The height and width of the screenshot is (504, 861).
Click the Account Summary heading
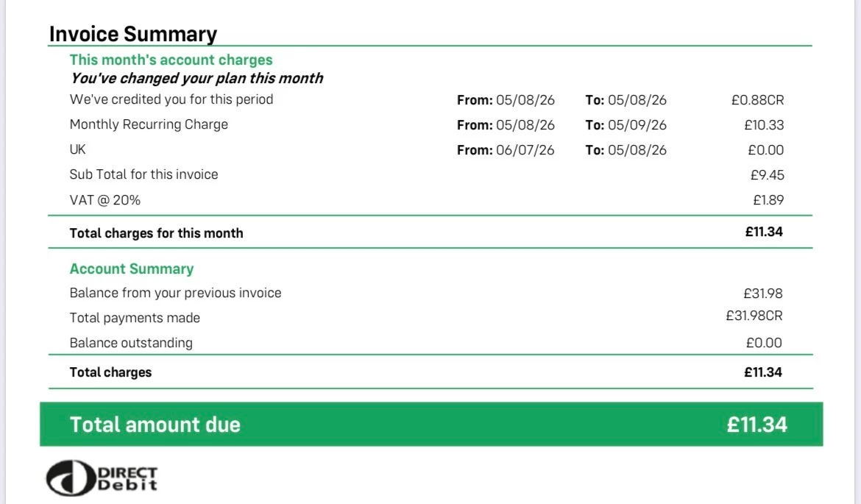131,269
